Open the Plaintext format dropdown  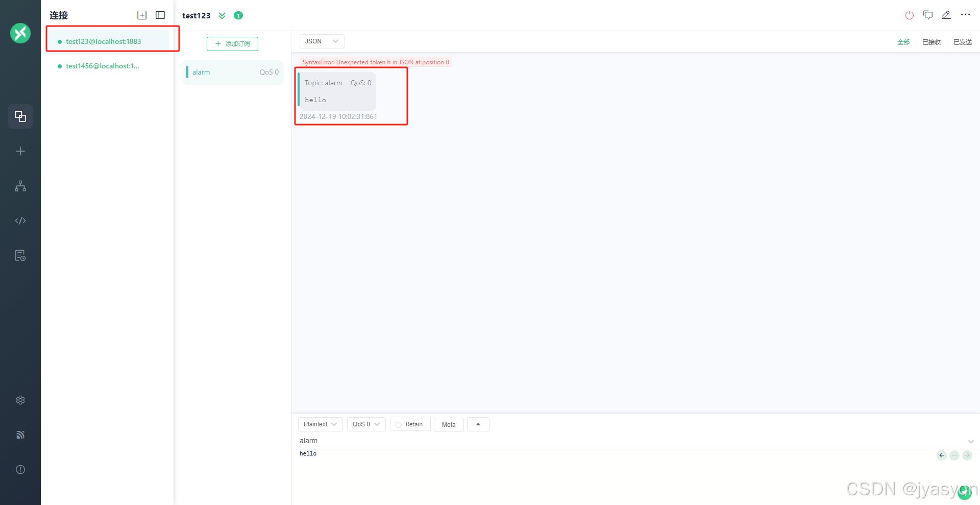[320, 424]
